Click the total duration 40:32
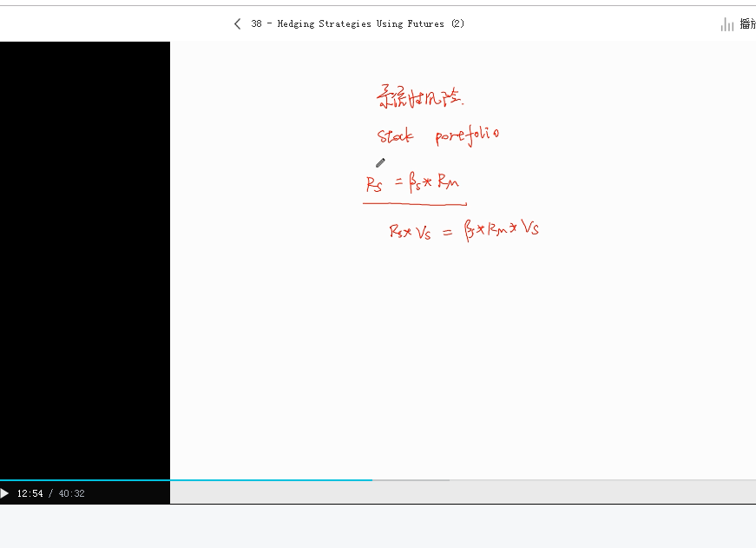The image size is (756, 548). click(x=71, y=493)
